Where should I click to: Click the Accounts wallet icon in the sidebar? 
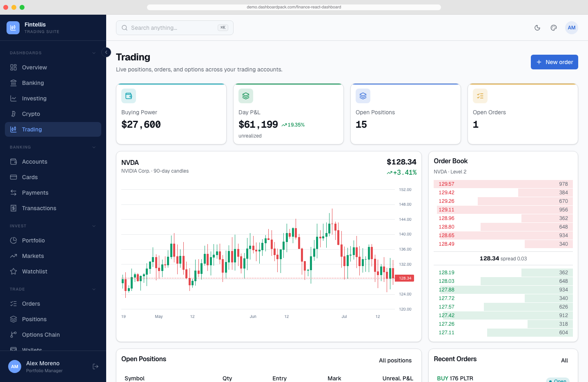point(13,162)
